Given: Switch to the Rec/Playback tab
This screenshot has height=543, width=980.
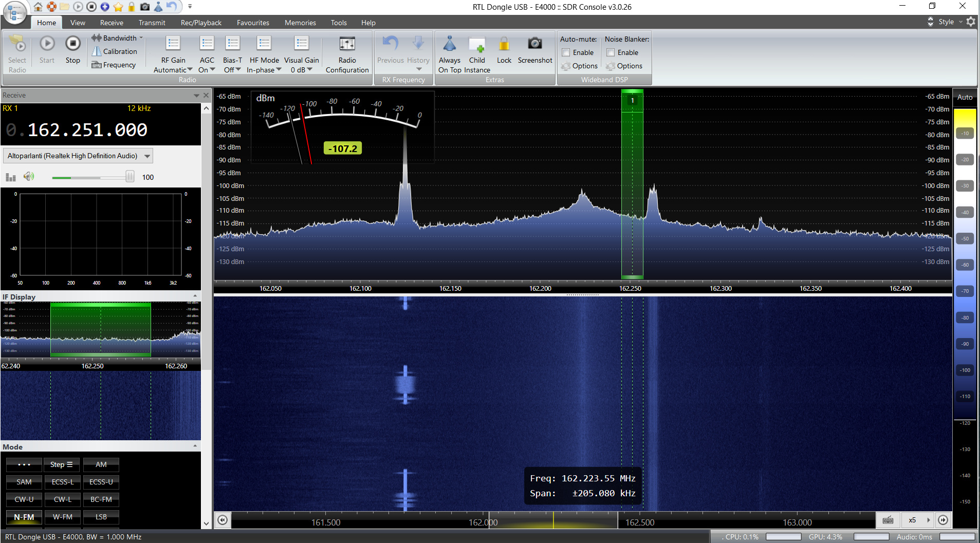Looking at the screenshot, I should coord(201,23).
